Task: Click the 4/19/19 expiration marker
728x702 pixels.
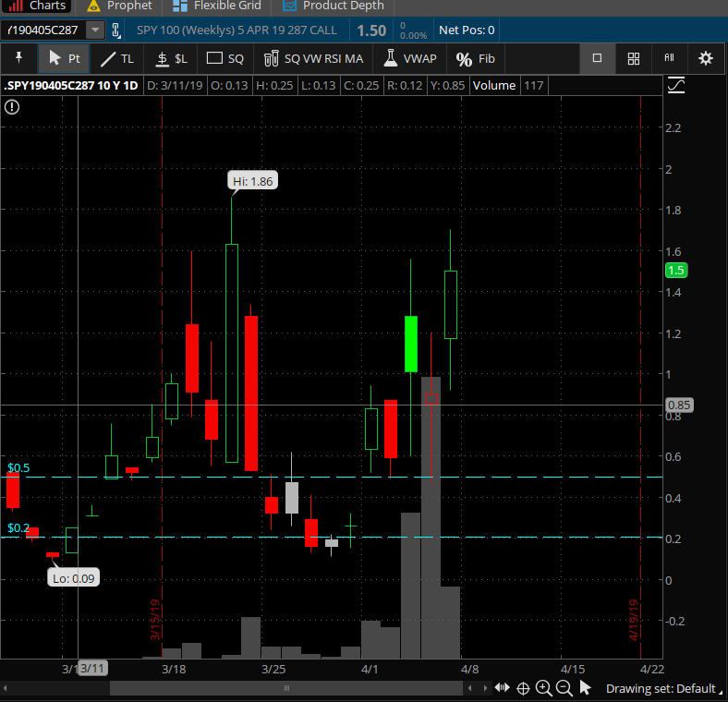Action: coord(634,620)
